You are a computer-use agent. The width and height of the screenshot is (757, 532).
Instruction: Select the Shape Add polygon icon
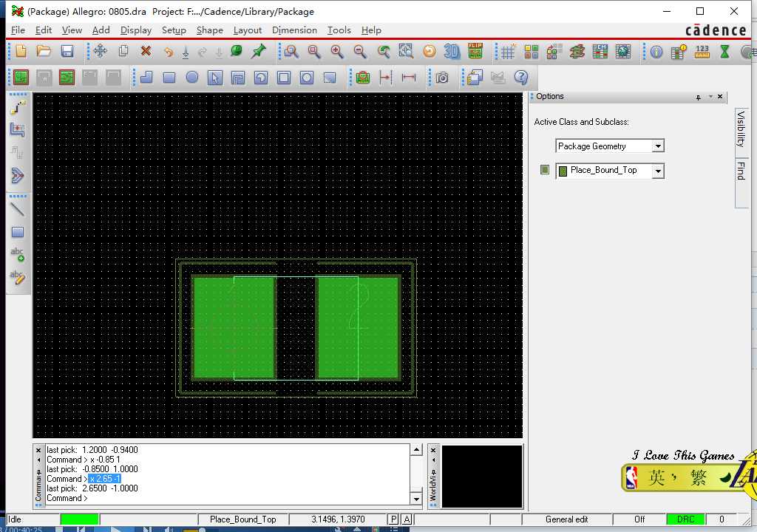146,78
